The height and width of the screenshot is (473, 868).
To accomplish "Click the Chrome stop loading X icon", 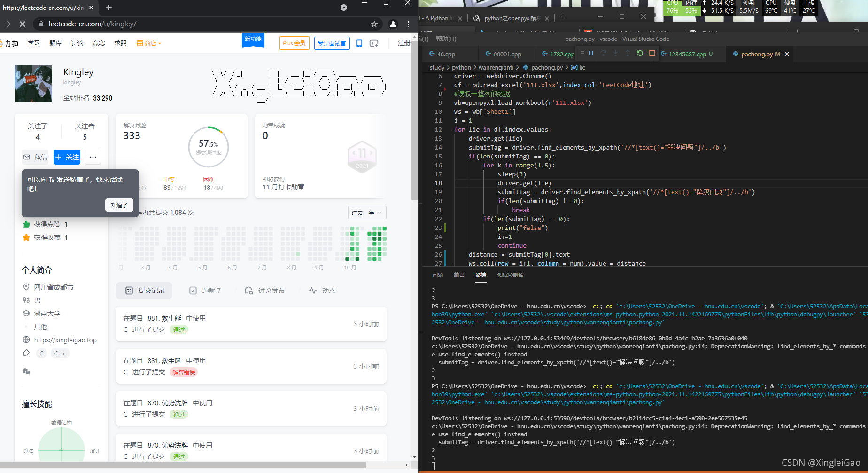I will (23, 24).
